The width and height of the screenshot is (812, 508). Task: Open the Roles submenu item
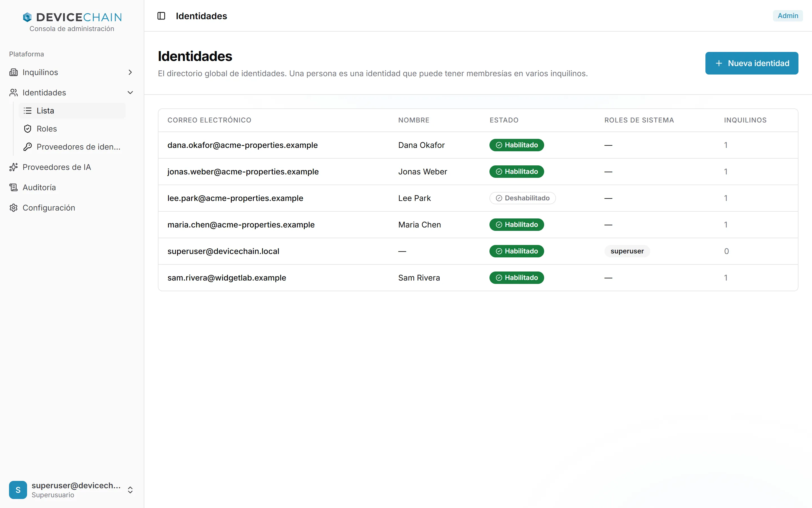click(x=72, y=129)
